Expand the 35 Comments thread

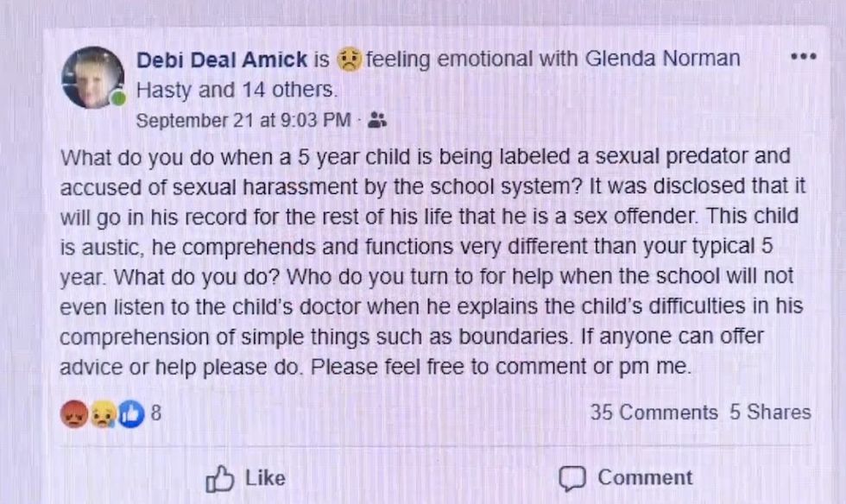pos(653,413)
